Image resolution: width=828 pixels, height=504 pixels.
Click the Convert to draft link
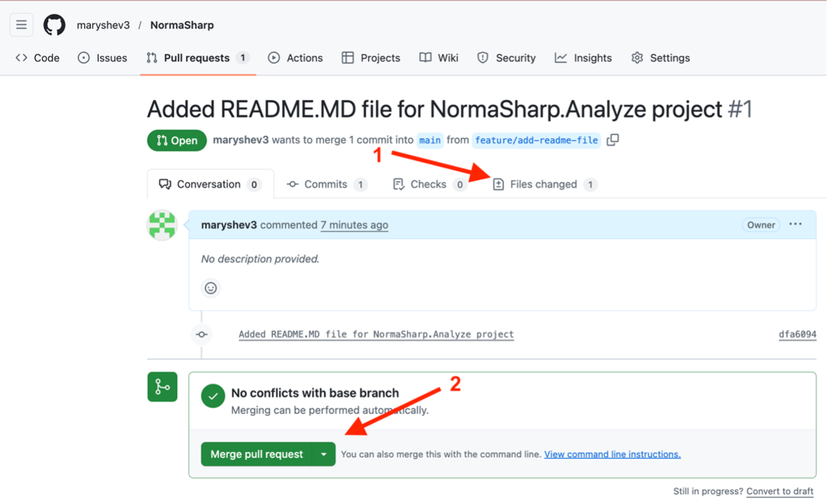(x=780, y=491)
